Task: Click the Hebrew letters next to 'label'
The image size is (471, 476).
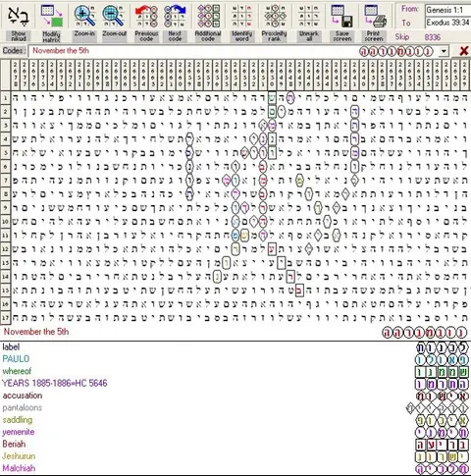Action: [x=443, y=347]
